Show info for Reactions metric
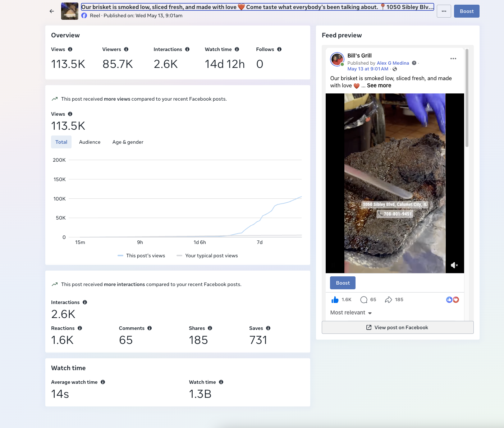The image size is (504, 428). (80, 328)
